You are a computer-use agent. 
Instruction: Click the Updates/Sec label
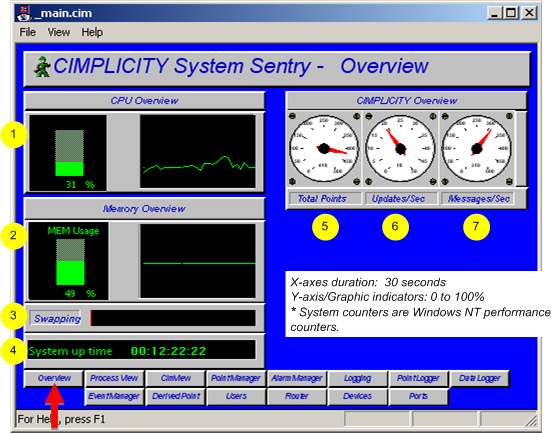pos(401,199)
